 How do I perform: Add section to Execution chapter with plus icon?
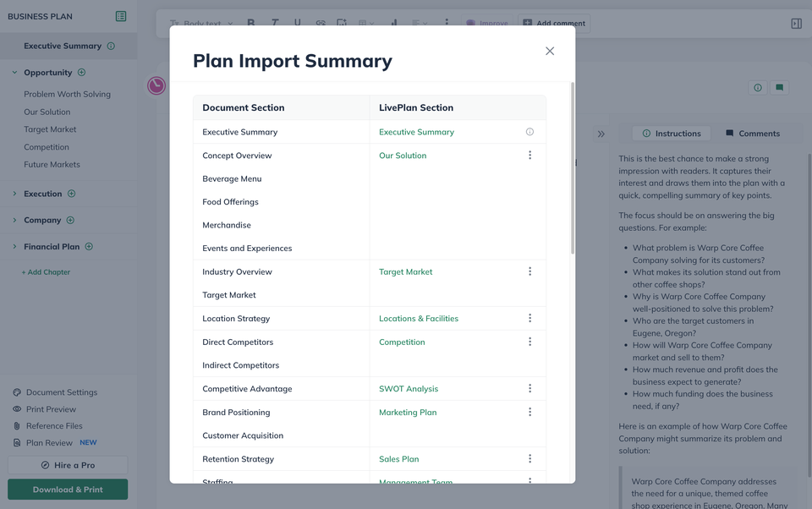71,193
